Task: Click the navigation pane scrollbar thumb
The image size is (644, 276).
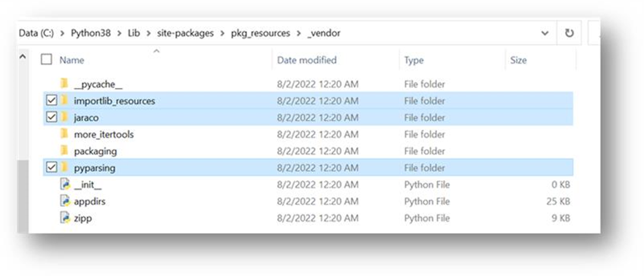Action: 22,195
